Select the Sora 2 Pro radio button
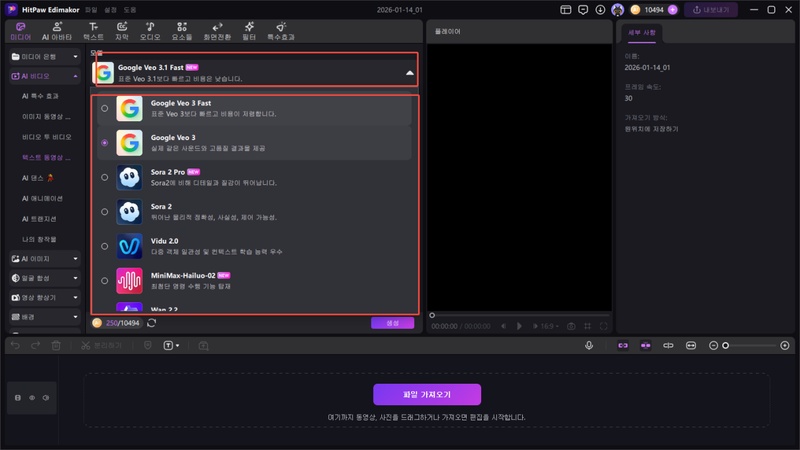800x450 pixels. click(105, 177)
